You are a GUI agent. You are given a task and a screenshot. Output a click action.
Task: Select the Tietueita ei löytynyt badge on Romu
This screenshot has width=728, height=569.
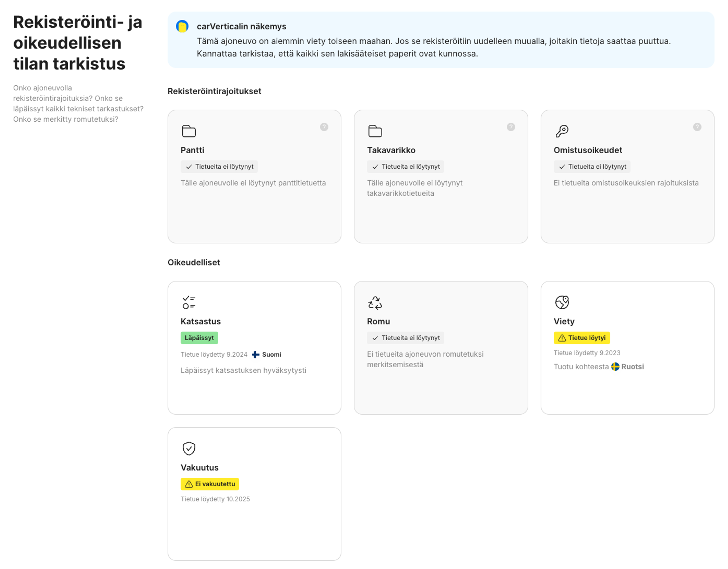click(405, 338)
